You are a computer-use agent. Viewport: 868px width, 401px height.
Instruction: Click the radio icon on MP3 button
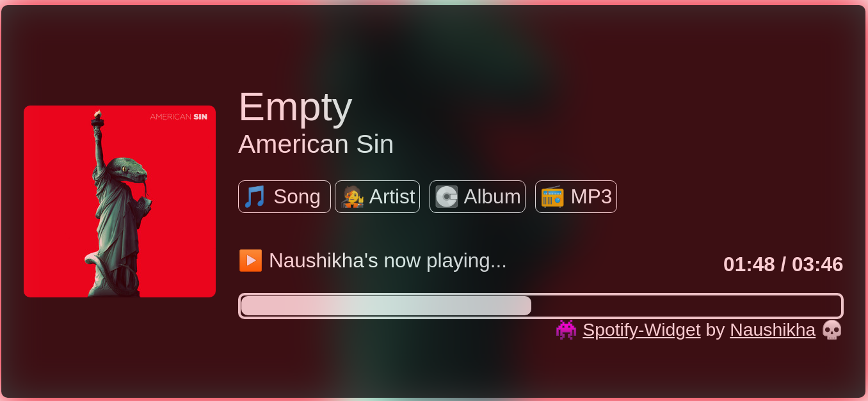(552, 196)
